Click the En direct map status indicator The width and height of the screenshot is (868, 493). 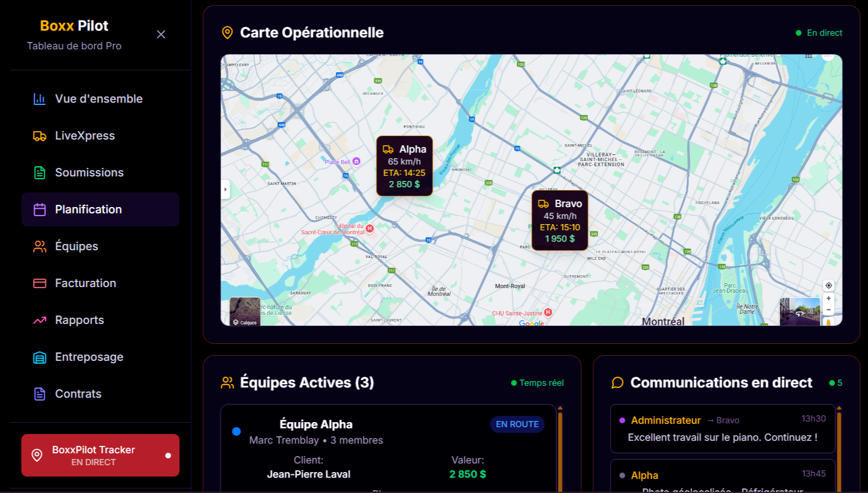(819, 33)
